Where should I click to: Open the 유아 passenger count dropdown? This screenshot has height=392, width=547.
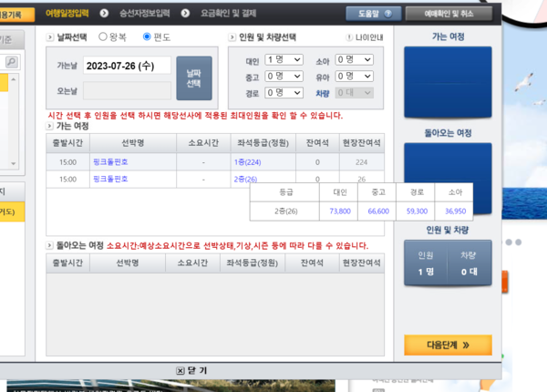354,76
